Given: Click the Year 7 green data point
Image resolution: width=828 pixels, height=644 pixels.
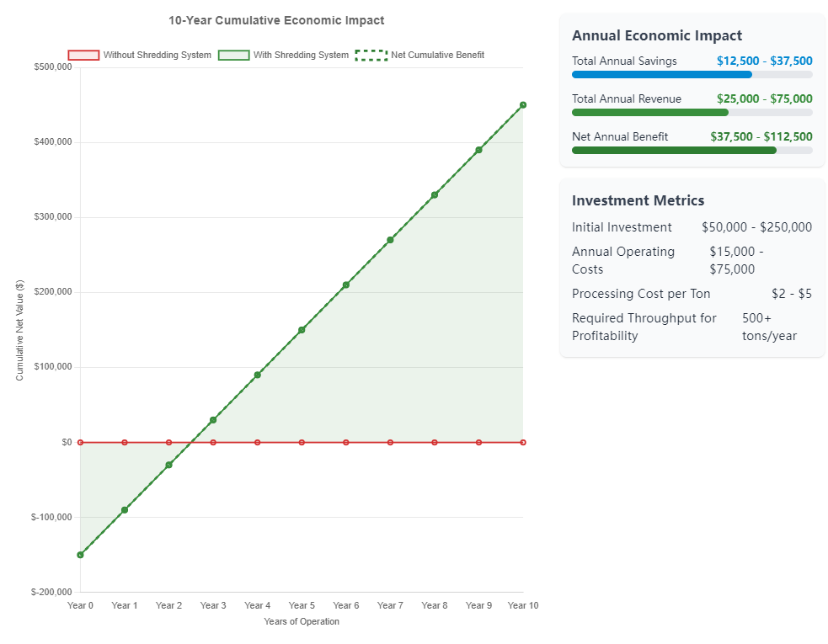Looking at the screenshot, I should click(x=390, y=240).
